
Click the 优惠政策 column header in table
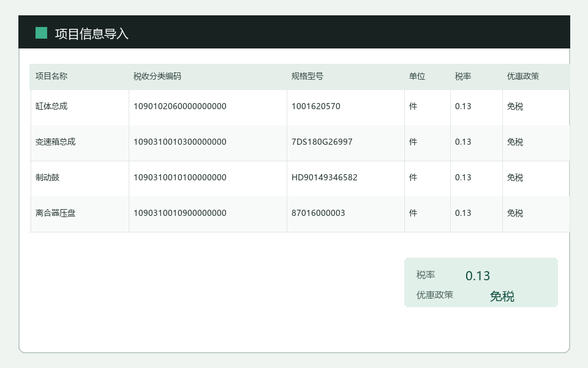tap(522, 76)
